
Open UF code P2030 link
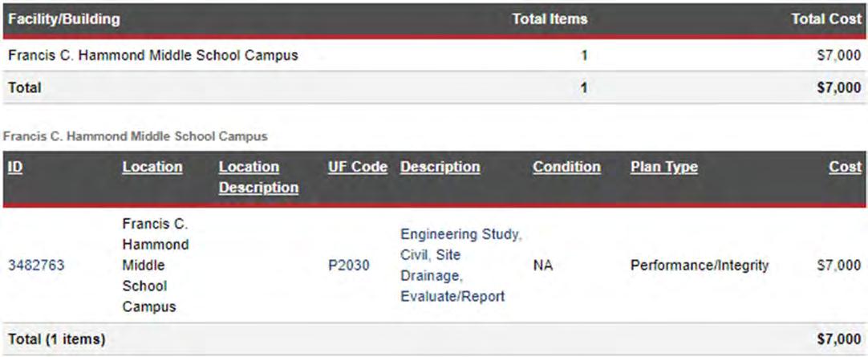click(349, 266)
